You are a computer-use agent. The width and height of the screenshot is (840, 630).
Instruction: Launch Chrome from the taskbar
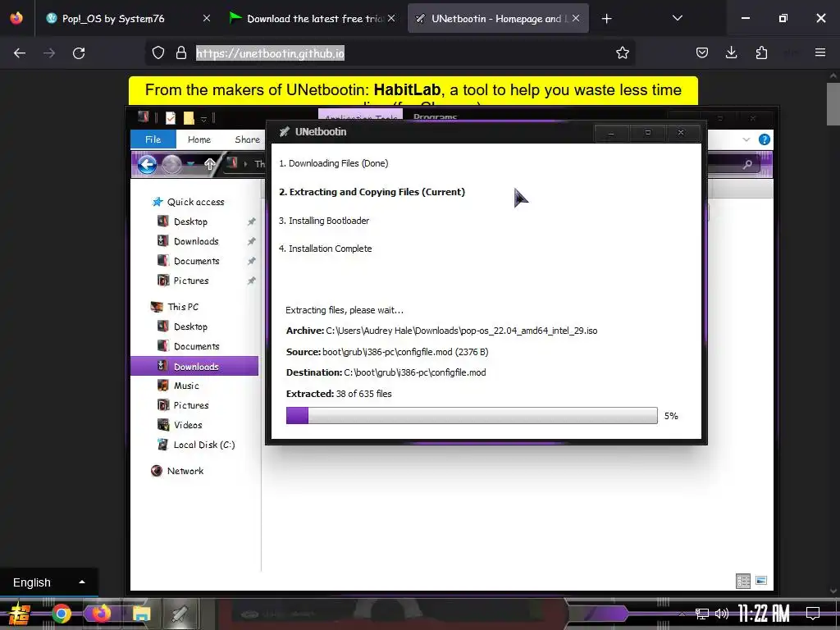[x=62, y=614]
